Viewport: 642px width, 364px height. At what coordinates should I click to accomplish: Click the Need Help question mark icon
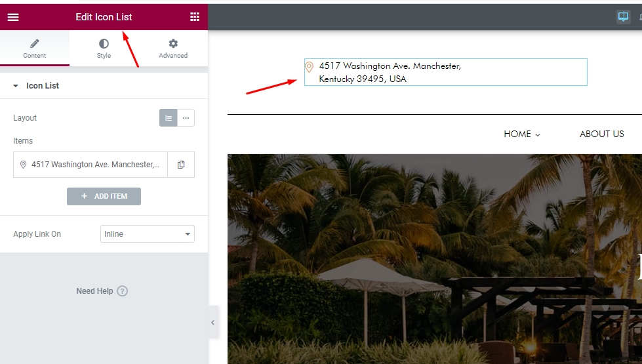[122, 291]
